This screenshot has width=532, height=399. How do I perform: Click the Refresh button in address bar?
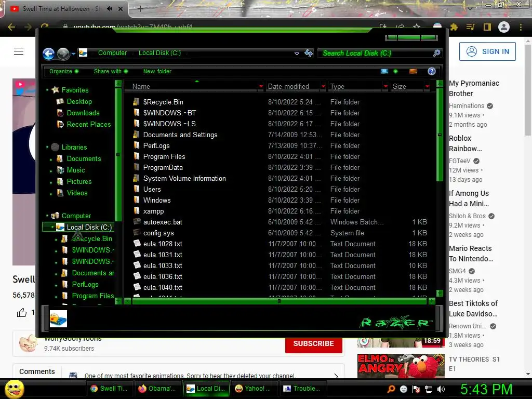(309, 53)
